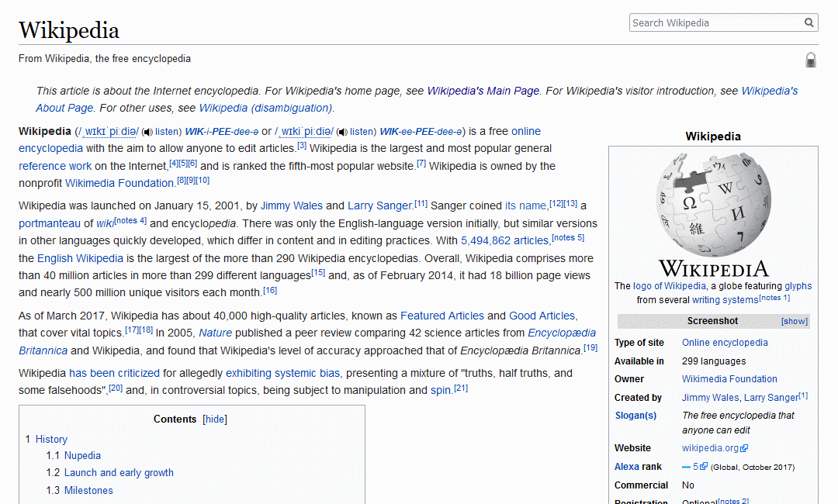The image size is (838, 504).
Task: Click the first IPA pronunciation link
Action: coord(109,131)
